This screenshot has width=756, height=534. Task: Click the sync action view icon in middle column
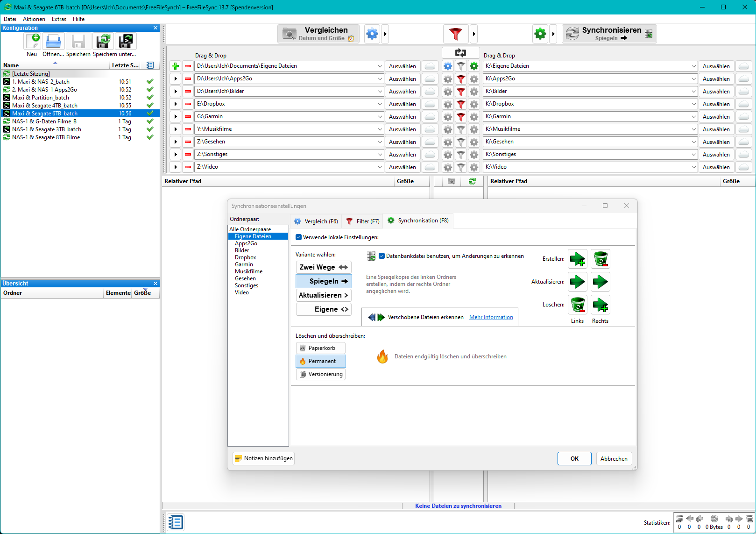(472, 181)
